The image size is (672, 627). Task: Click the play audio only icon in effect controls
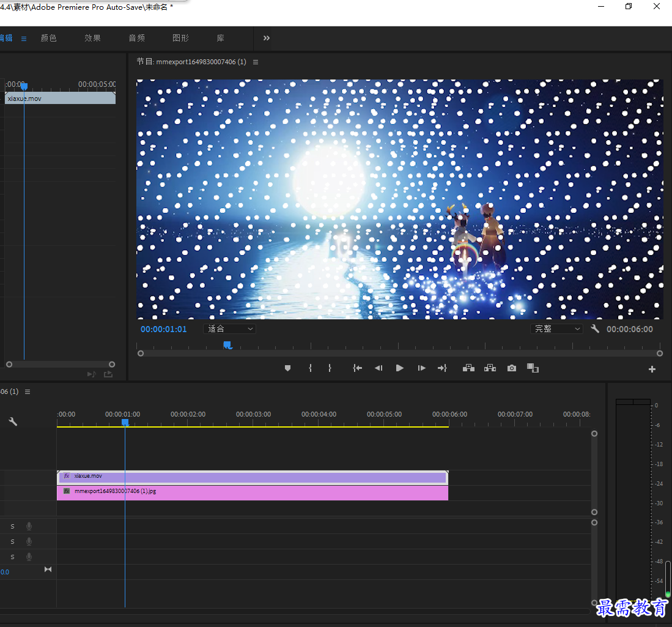[91, 374]
